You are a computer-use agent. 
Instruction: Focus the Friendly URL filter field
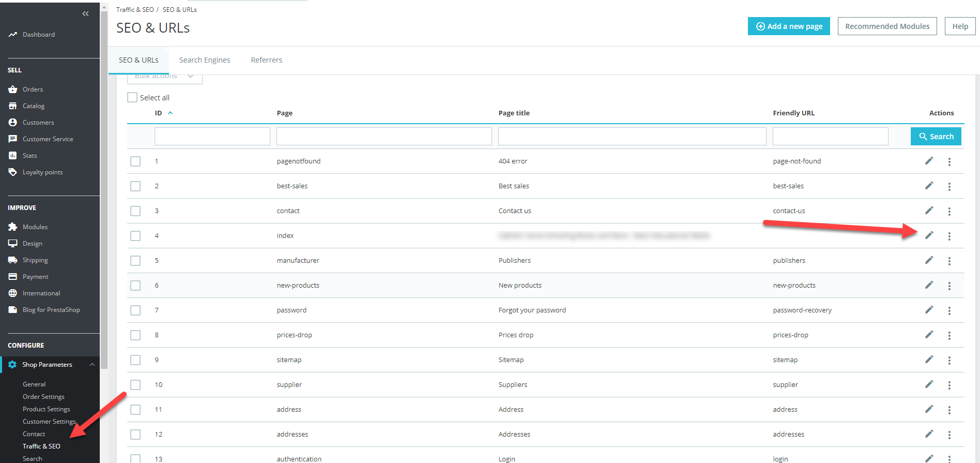click(830, 137)
